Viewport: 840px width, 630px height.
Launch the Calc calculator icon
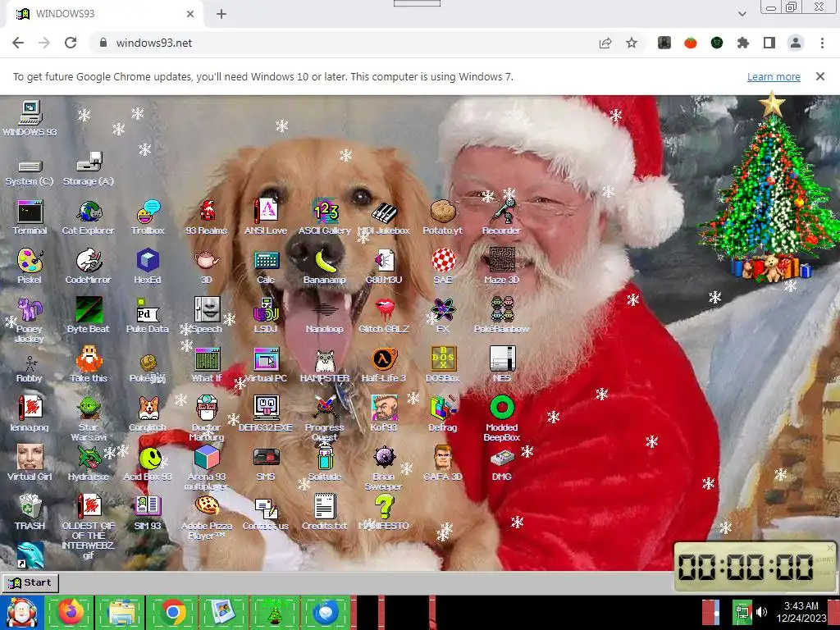266,267
